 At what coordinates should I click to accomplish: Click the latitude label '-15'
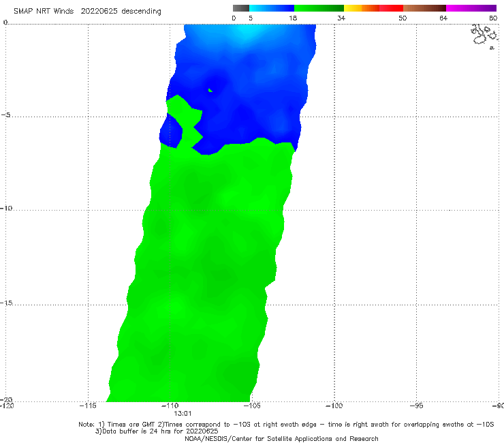tap(6, 303)
